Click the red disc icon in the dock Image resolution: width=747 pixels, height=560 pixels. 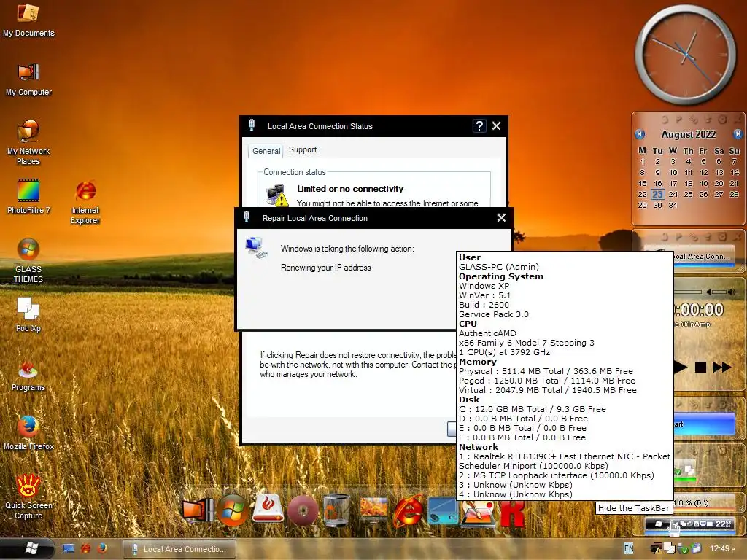click(303, 510)
